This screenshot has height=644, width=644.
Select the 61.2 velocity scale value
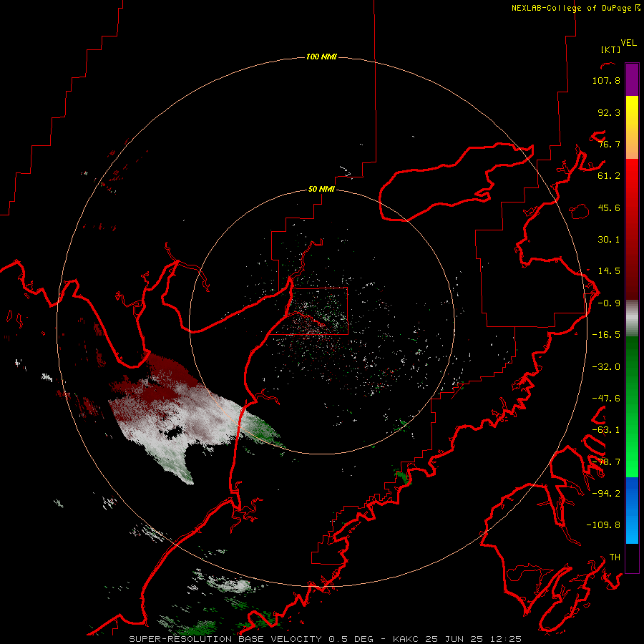(x=609, y=176)
